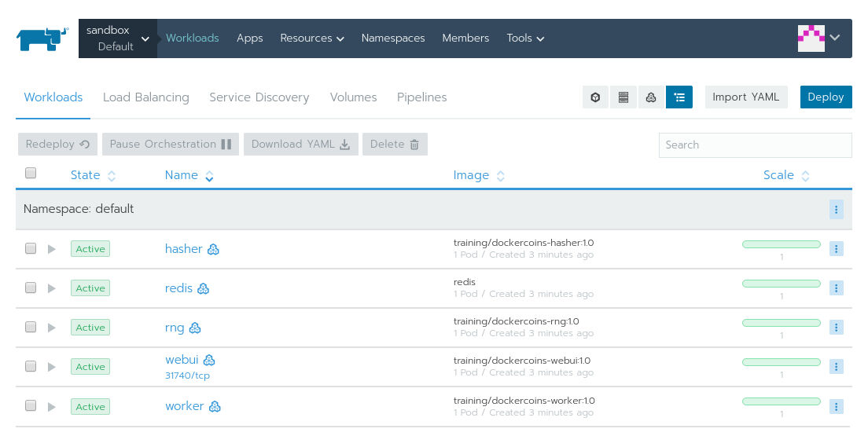The height and width of the screenshot is (436, 868).
Task: Check the webui workload checkbox
Action: pos(31,366)
